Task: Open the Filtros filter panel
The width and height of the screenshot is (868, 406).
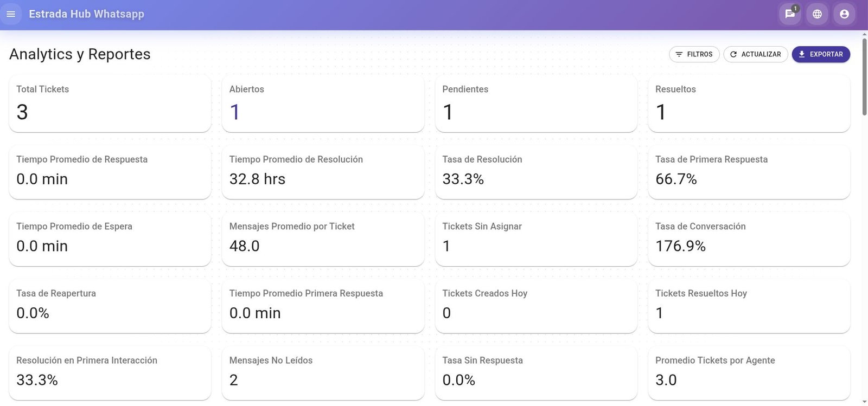Action: pos(694,54)
